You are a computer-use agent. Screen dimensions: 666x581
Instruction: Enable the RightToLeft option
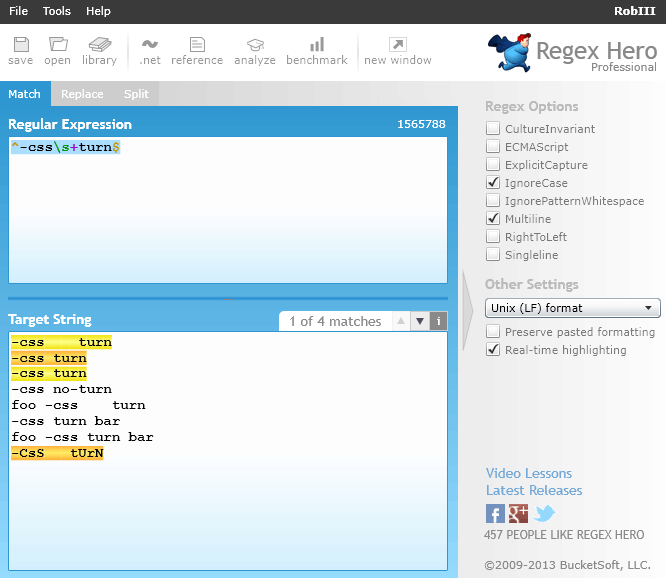(493, 237)
